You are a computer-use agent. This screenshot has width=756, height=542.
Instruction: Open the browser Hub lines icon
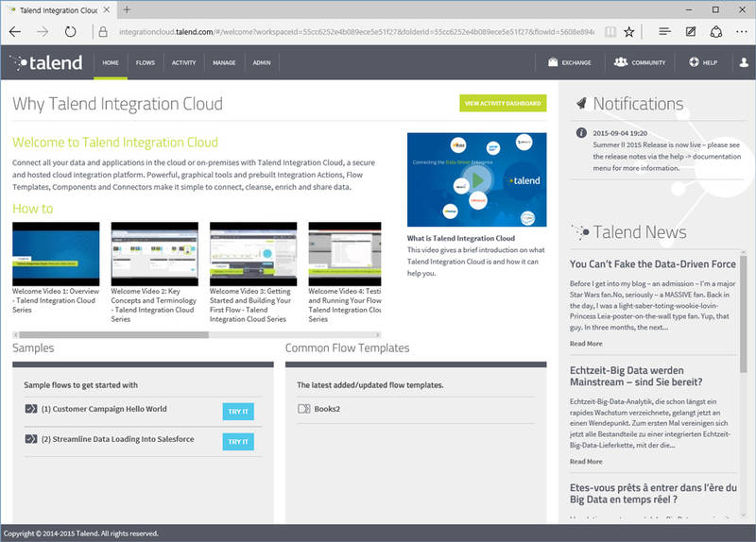664,32
